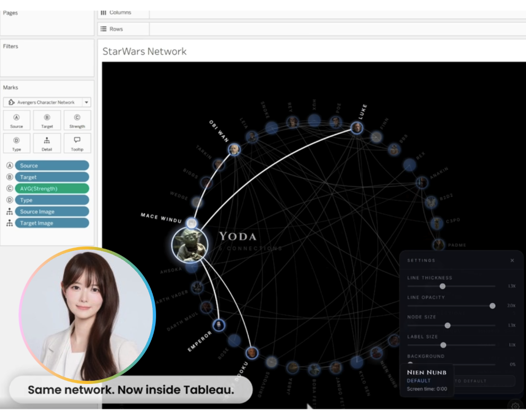Click the D icon beside Type pill
Image resolution: width=526 pixels, height=420 pixels.
pyautogui.click(x=10, y=200)
